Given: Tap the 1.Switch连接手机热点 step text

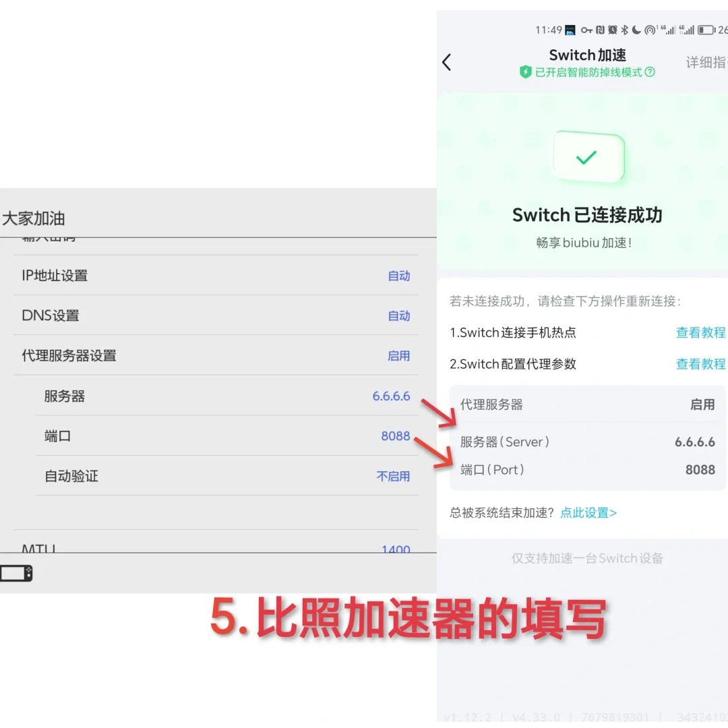Looking at the screenshot, I should click(x=512, y=332).
